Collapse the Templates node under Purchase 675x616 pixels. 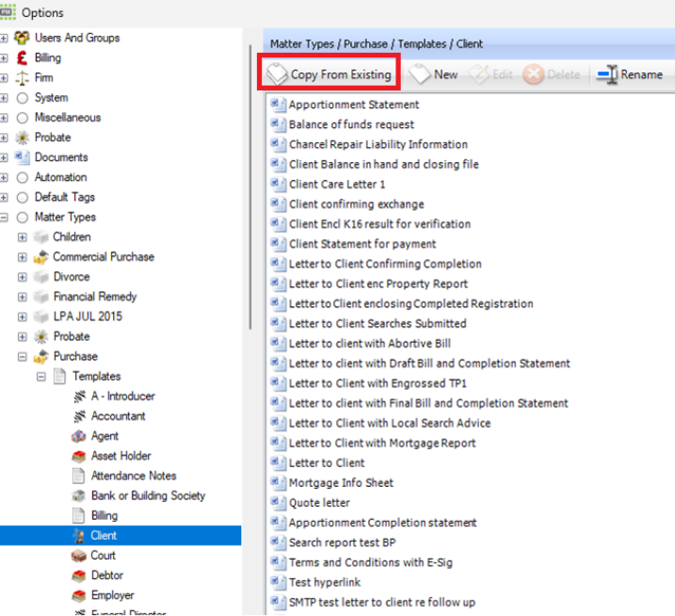point(40,376)
